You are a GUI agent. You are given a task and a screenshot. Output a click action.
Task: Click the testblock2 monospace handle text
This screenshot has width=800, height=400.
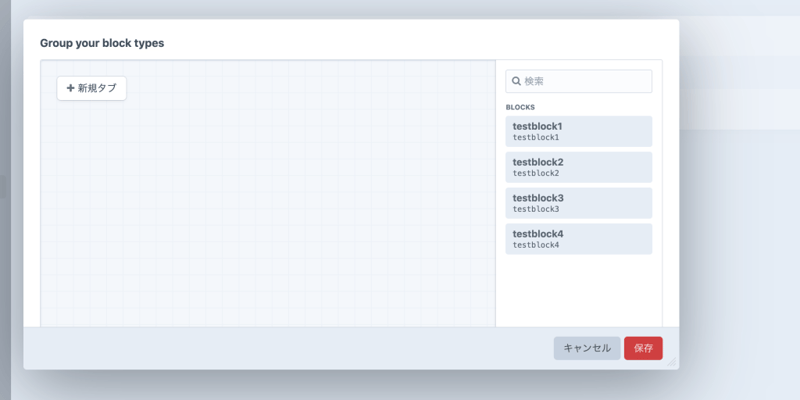point(536,173)
